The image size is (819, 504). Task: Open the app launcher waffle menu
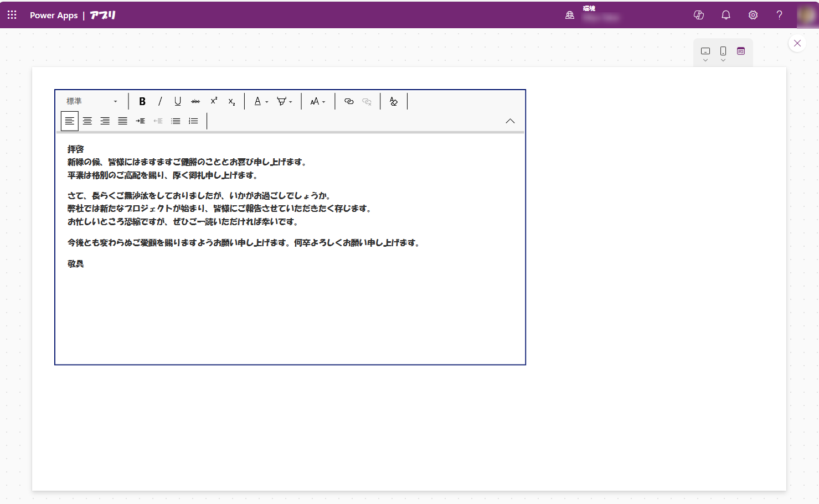pos(12,15)
